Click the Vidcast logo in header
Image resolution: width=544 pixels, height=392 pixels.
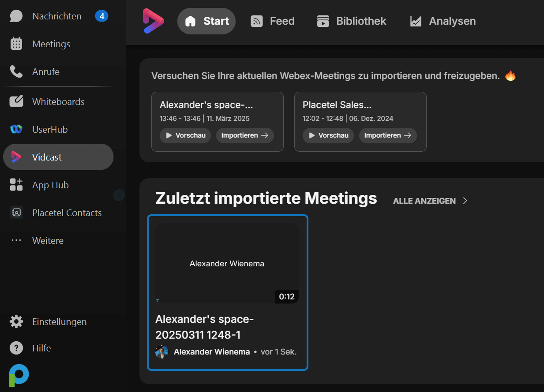coord(154,21)
